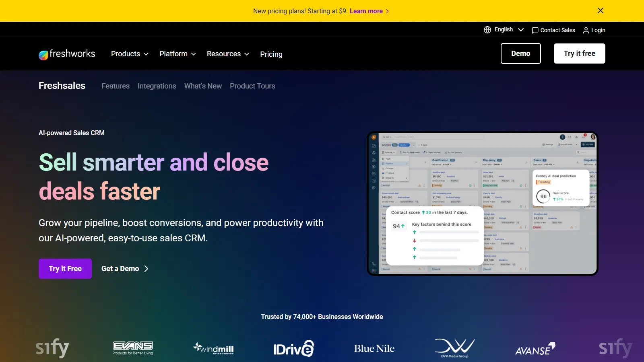644x362 pixels.
Task: Expand the Platform dropdown
Action: (178, 54)
